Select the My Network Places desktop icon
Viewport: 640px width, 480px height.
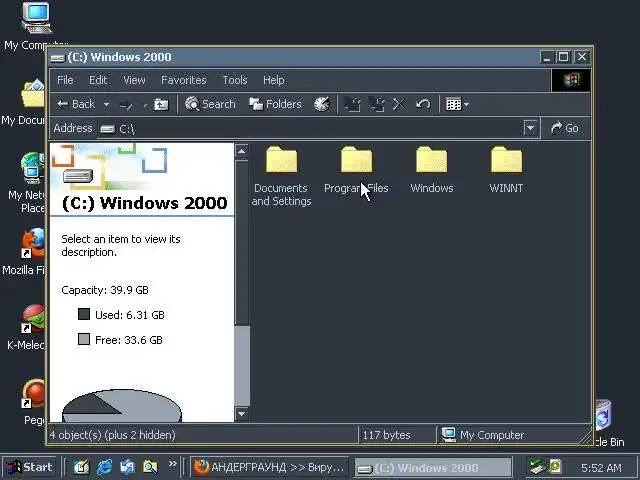pos(27,183)
